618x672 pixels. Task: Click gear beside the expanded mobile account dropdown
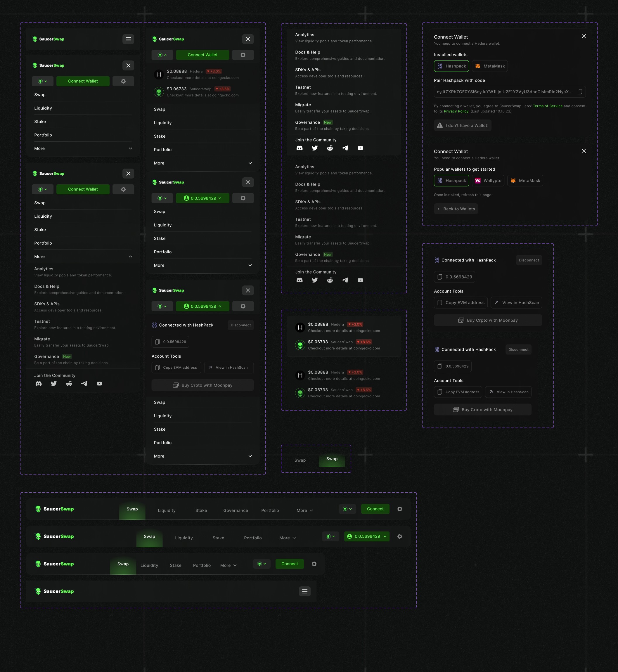click(x=243, y=306)
